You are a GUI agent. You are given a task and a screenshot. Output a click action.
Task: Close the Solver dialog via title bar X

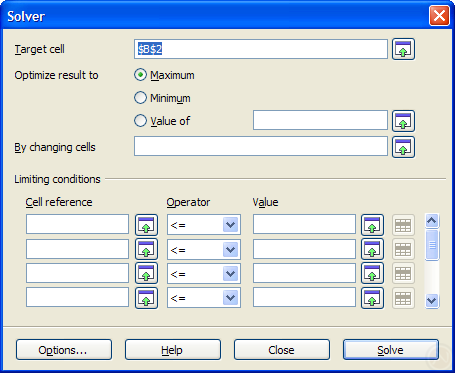[439, 16]
